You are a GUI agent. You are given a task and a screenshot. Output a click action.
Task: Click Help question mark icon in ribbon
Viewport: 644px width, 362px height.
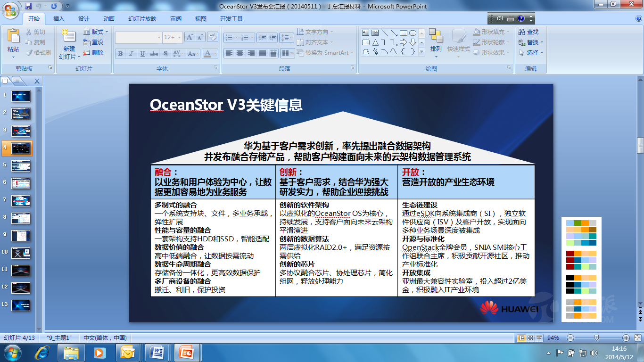639,18
